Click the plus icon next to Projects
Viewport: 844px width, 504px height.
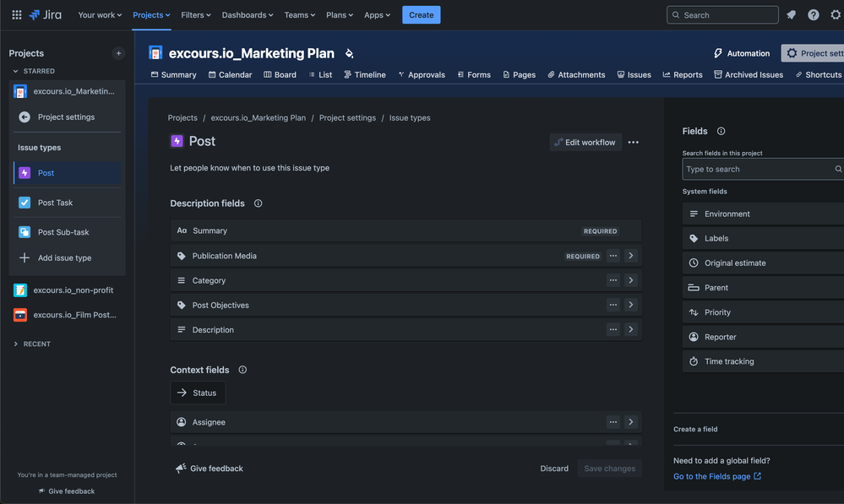(118, 53)
